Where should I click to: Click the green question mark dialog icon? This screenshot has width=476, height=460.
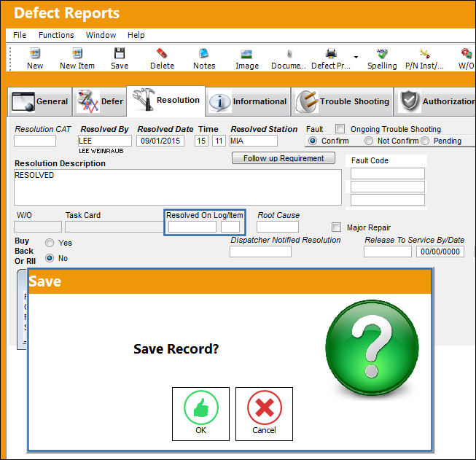point(372,348)
